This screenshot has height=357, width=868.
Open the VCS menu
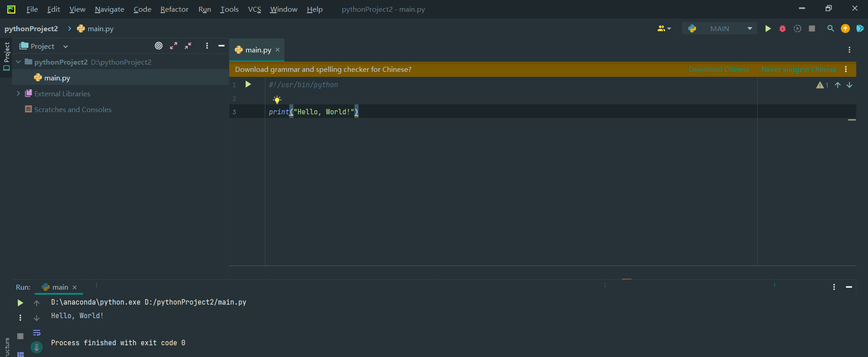tap(255, 9)
